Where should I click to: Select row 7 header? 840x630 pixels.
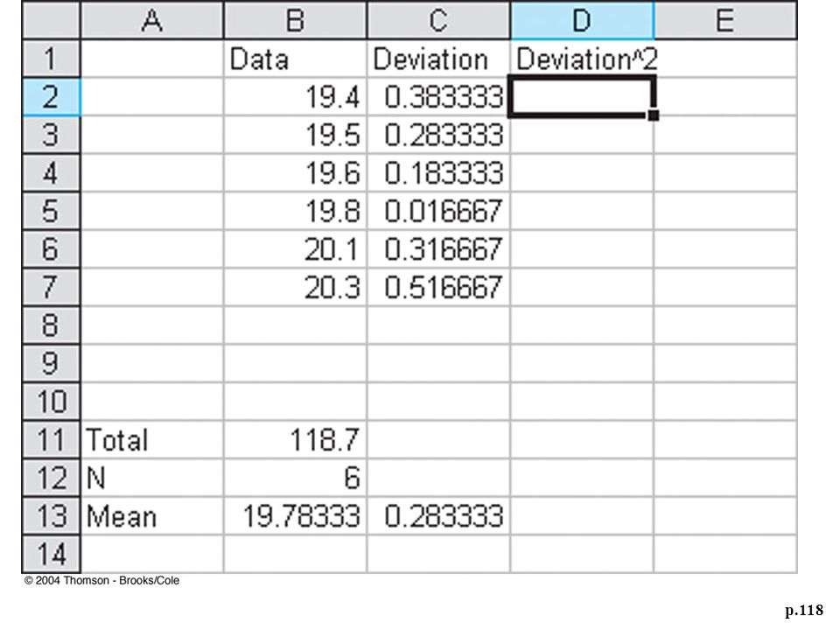51,287
